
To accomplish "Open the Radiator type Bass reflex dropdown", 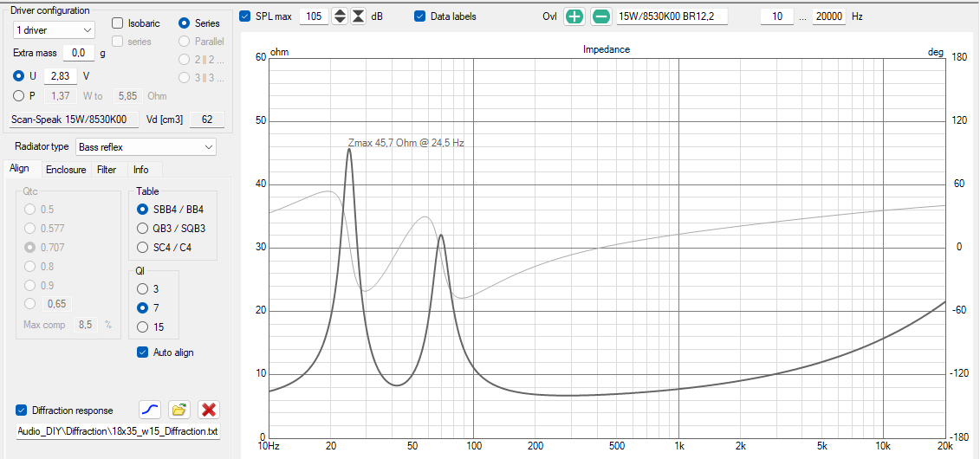I will (146, 147).
